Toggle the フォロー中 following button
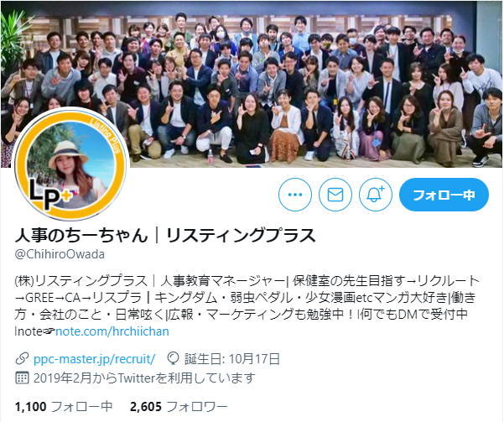 click(444, 195)
